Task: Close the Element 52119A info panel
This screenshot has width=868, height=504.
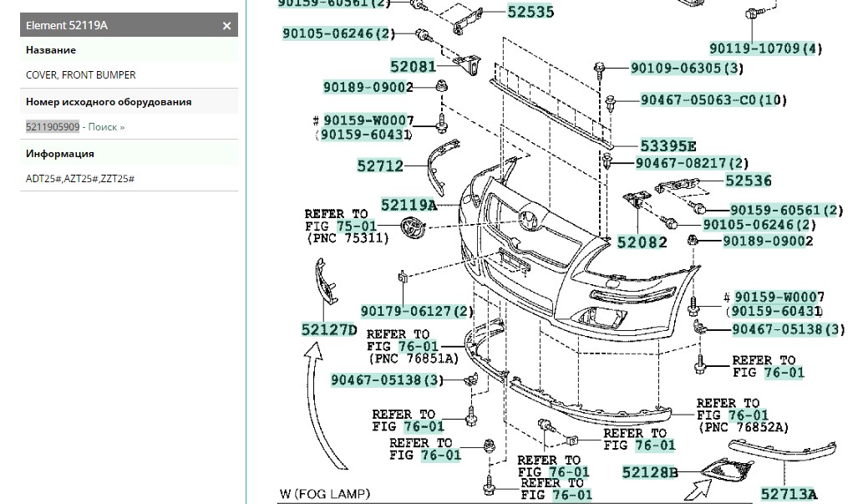Action: [x=226, y=26]
